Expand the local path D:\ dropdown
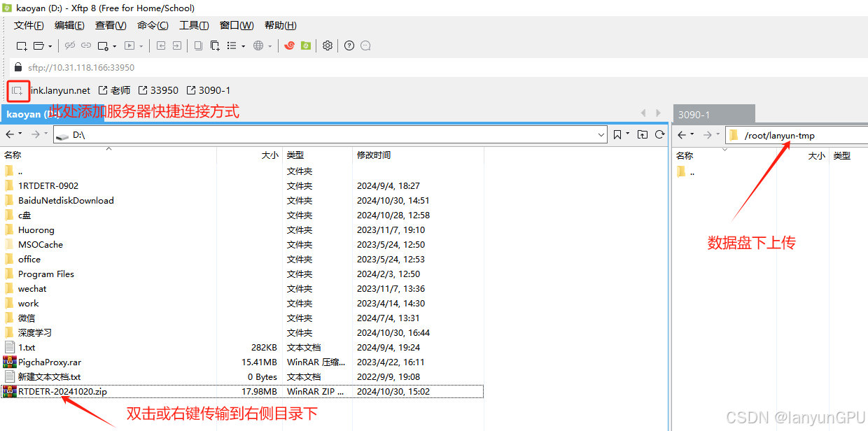Viewport: 868px width, 431px height. [x=601, y=134]
